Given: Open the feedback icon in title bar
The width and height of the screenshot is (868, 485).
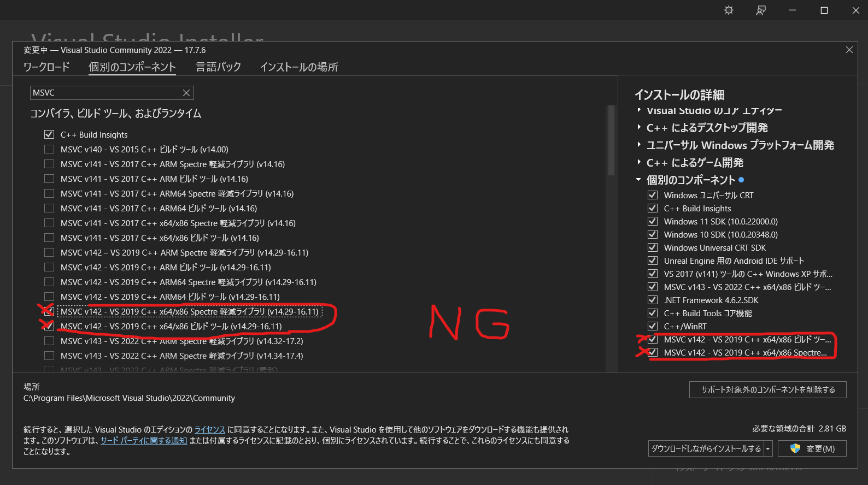Looking at the screenshot, I should pyautogui.click(x=760, y=10).
